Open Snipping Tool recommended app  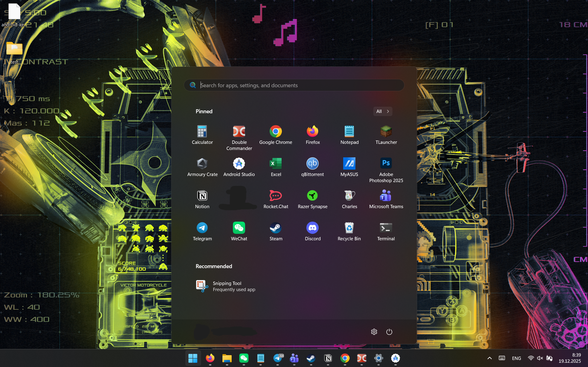coord(226,286)
